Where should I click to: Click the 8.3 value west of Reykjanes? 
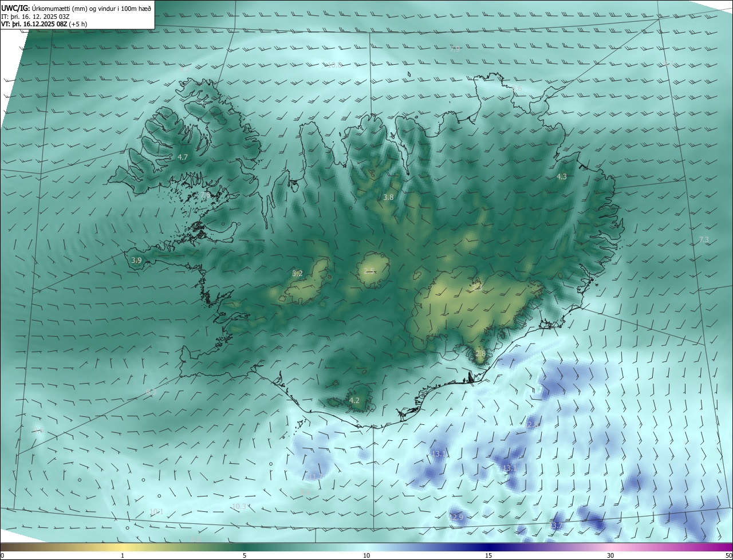[151, 393]
